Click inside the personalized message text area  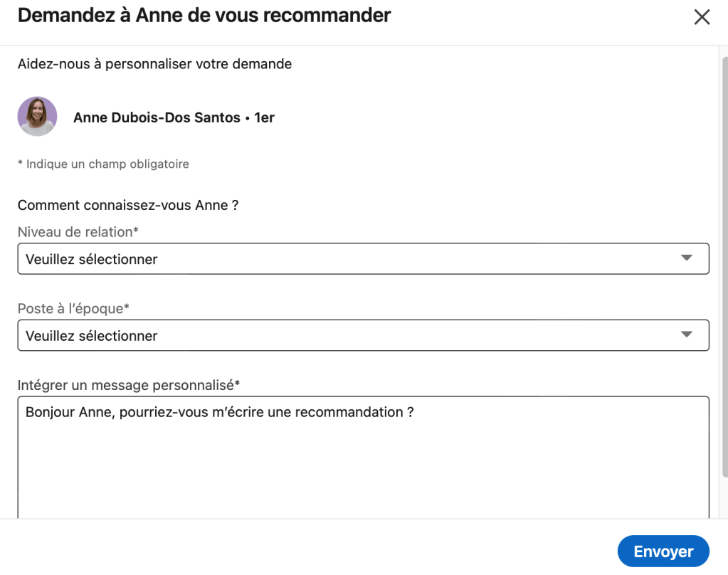point(363,463)
